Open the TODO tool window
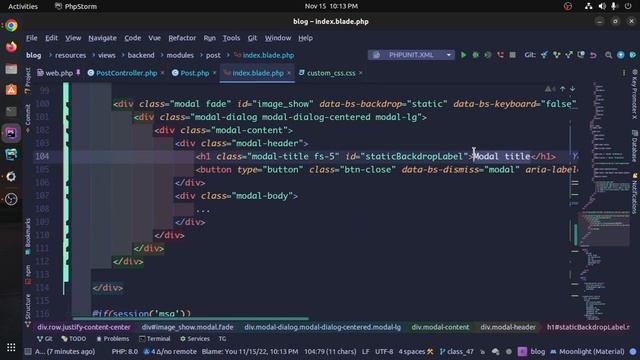640x360 pixels. (x=73, y=339)
